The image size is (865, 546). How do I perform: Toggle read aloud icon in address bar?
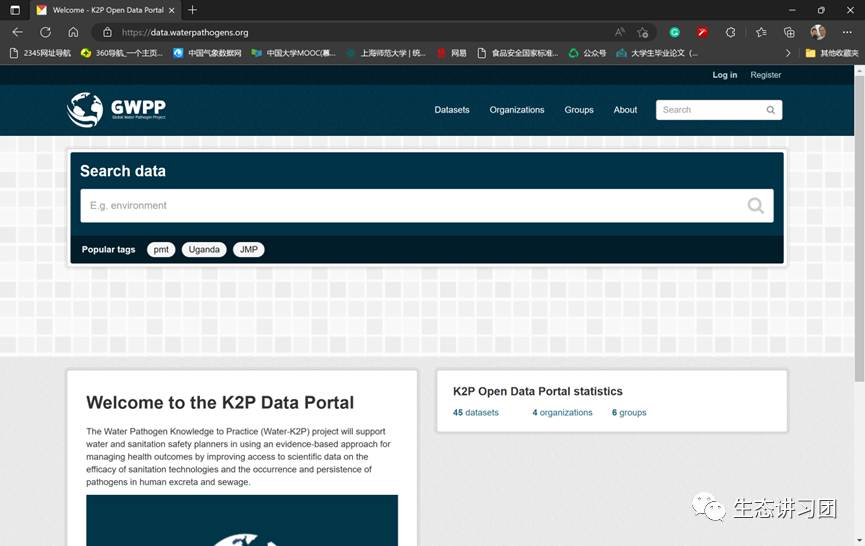(x=620, y=33)
